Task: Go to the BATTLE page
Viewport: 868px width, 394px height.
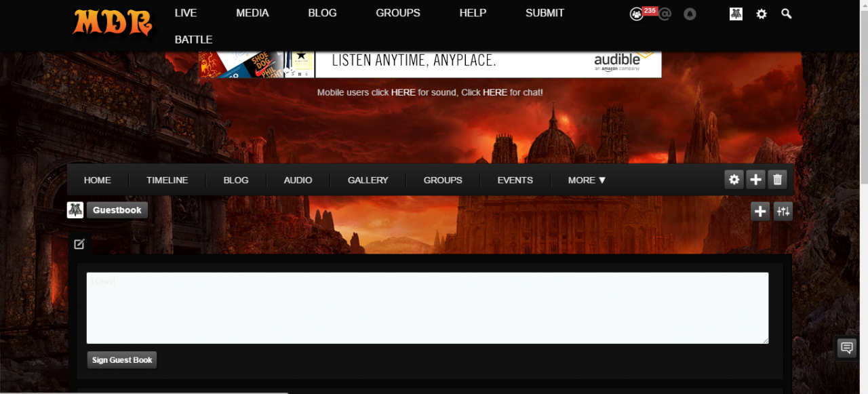Action: click(x=193, y=39)
